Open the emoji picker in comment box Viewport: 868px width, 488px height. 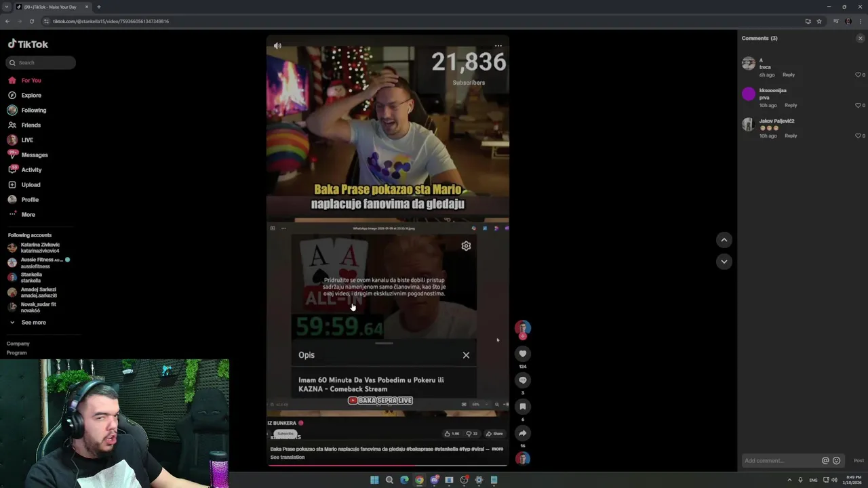(x=836, y=460)
